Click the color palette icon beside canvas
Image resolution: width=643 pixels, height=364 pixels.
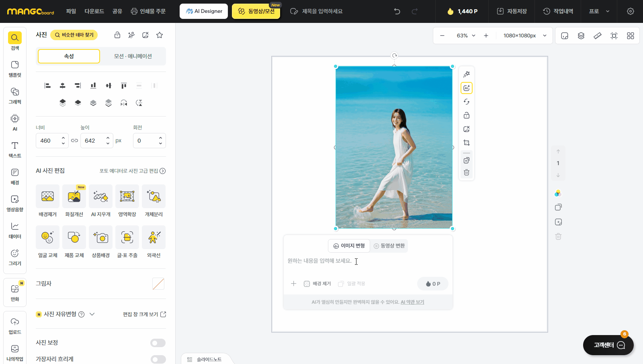pos(558,193)
